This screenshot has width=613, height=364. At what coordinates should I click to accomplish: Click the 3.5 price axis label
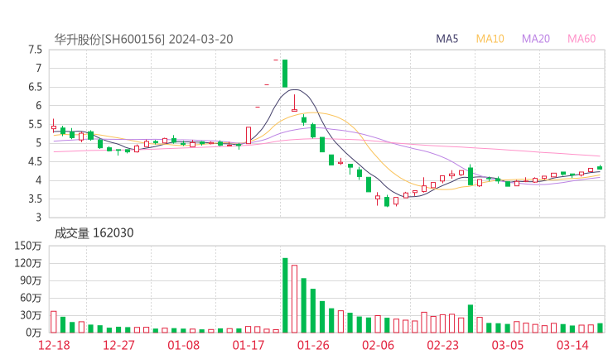(x=35, y=199)
